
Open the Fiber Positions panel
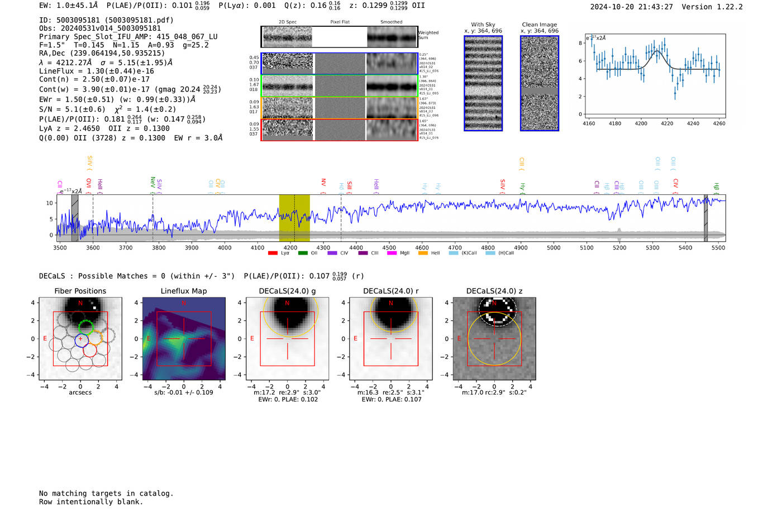tap(80, 338)
